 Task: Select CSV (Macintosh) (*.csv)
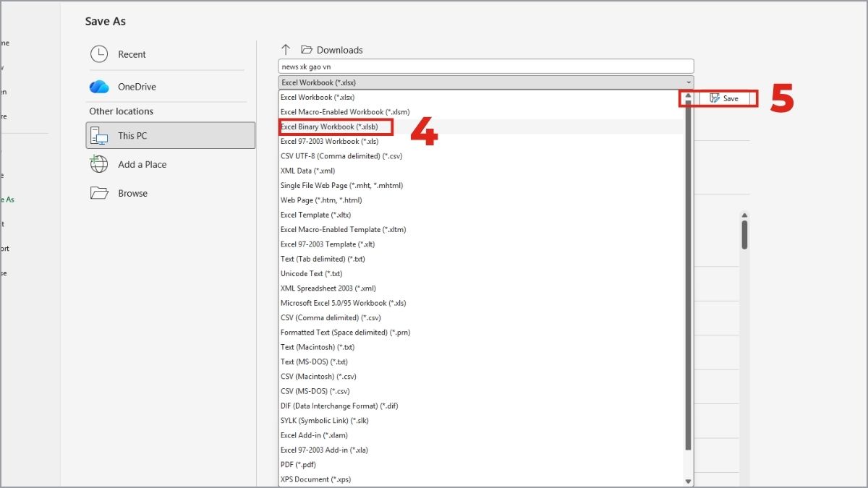(481, 377)
